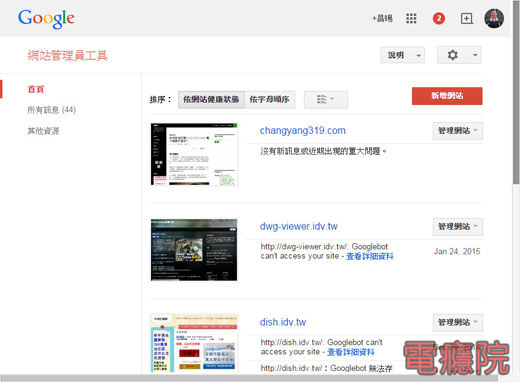This screenshot has height=382, width=520.
Task: Click the changyang319.com site thumbnail
Action: pos(194,154)
